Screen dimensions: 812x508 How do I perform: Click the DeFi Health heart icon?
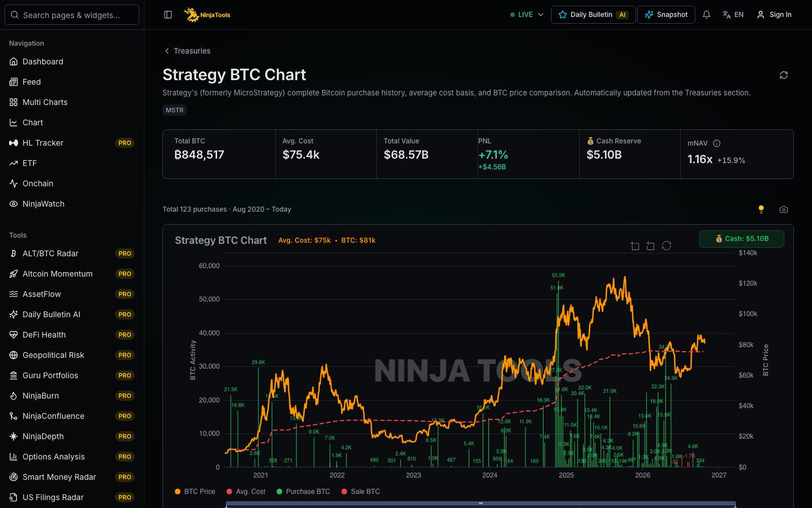(x=14, y=335)
